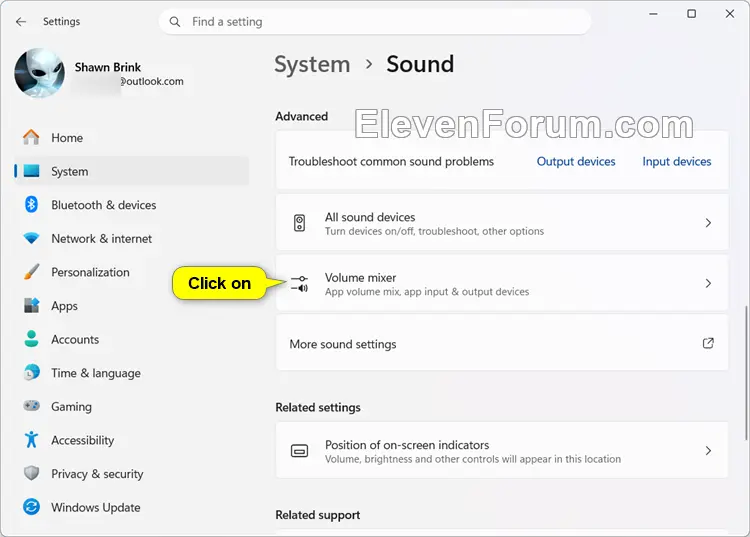Click the Accounts person icon
The width and height of the screenshot is (750, 537).
pos(32,339)
